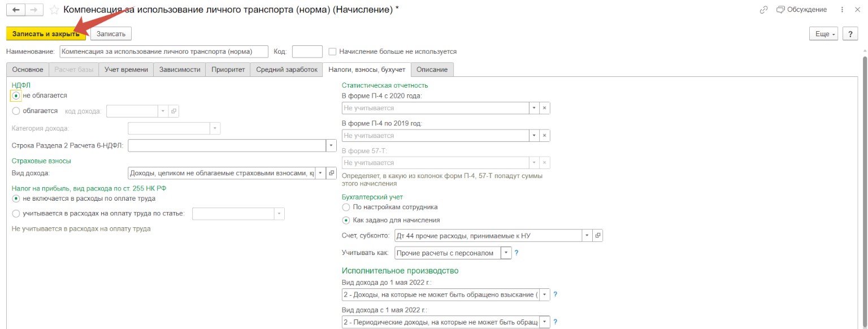This screenshot has width=868, height=329.
Task: Expand Вид дохода до 1 мая 2022 dropdown
Action: coord(544,295)
